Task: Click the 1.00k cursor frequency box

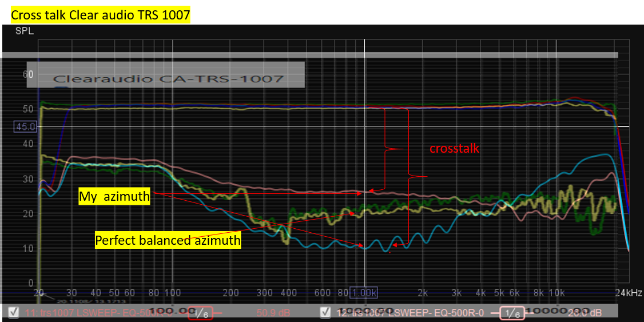Action: point(364,293)
